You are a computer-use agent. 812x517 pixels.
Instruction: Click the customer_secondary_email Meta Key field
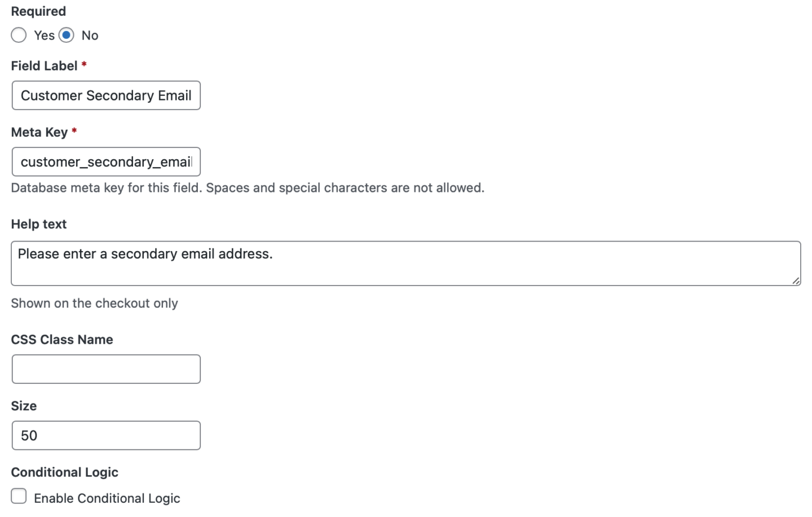(x=106, y=162)
